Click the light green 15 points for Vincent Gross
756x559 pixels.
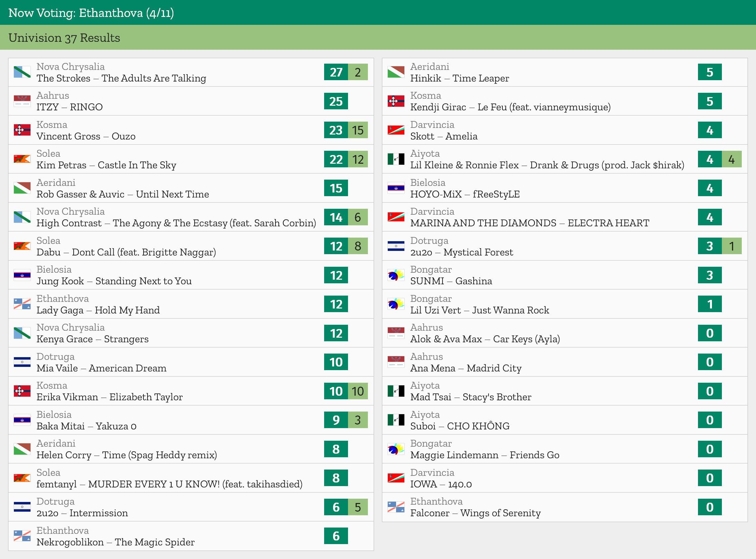[x=358, y=130]
